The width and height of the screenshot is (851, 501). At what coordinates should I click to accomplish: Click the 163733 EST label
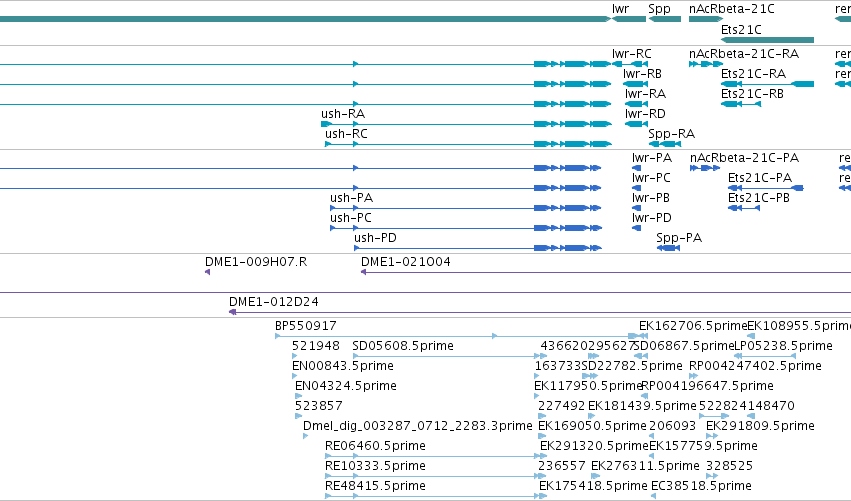point(558,366)
